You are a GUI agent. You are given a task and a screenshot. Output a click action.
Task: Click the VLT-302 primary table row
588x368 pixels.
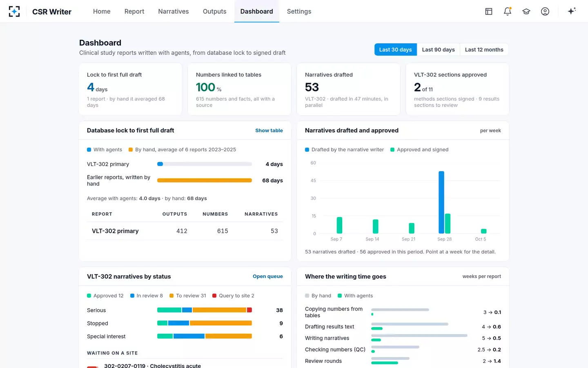pos(185,231)
